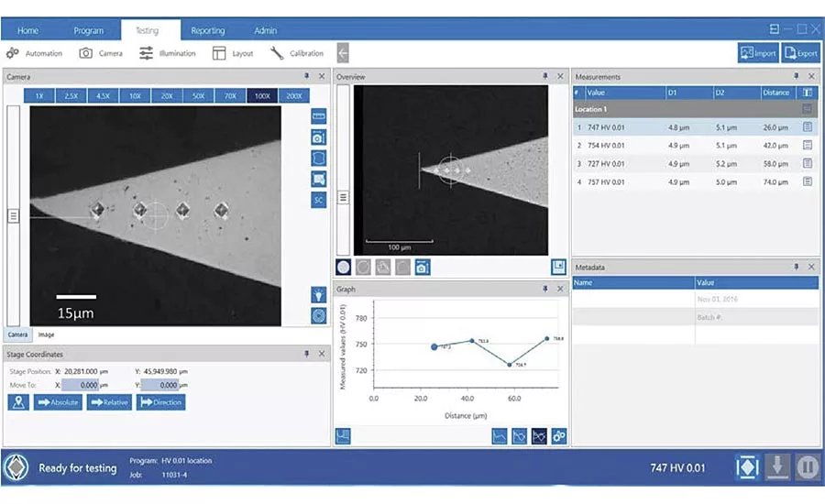Viewport: 825px width, 504px height.
Task: Click the save overview icon at Overview's bottom right
Action: coord(558,267)
